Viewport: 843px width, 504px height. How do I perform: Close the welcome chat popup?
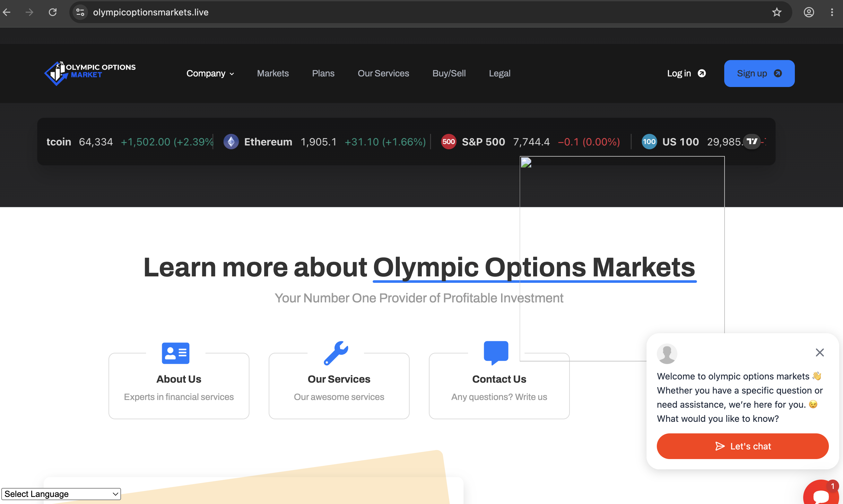click(x=820, y=352)
